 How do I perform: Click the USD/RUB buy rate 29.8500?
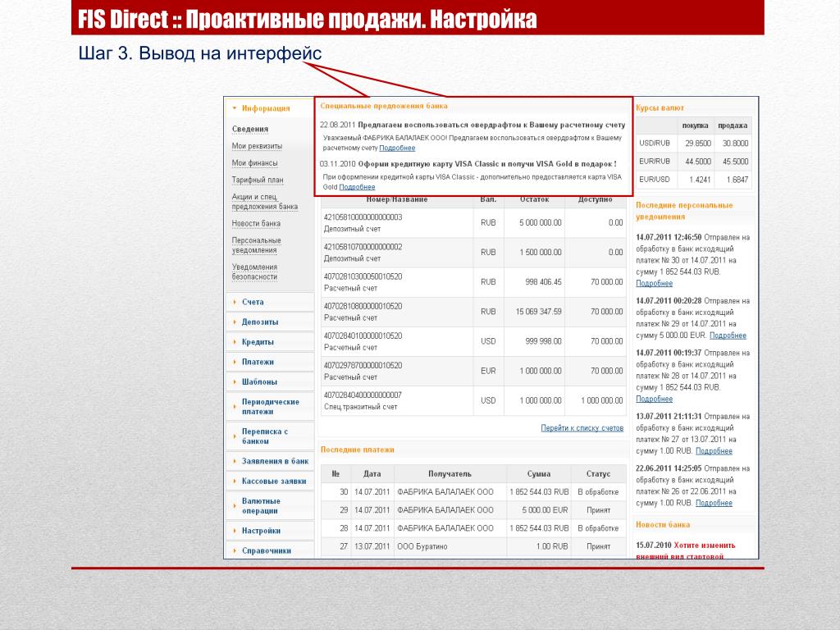click(x=698, y=144)
